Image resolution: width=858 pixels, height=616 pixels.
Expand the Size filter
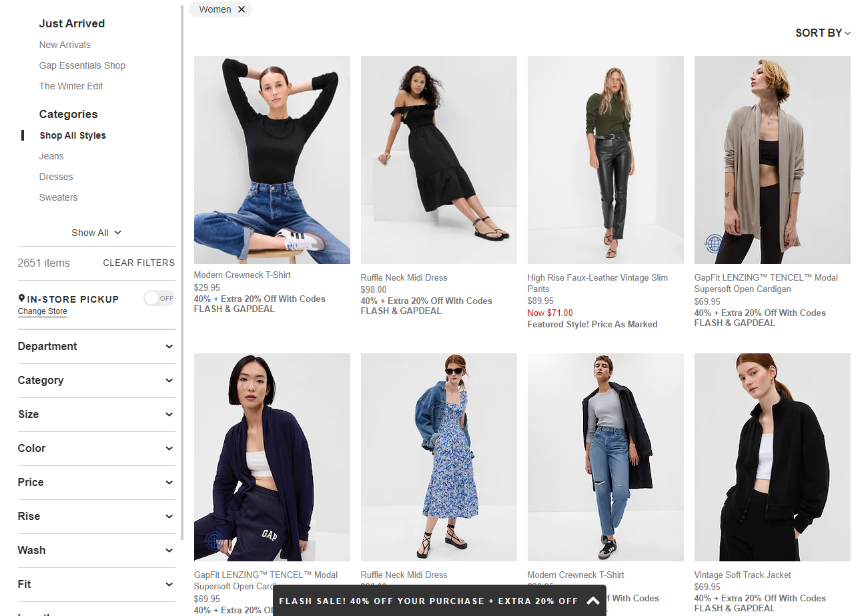(96, 415)
